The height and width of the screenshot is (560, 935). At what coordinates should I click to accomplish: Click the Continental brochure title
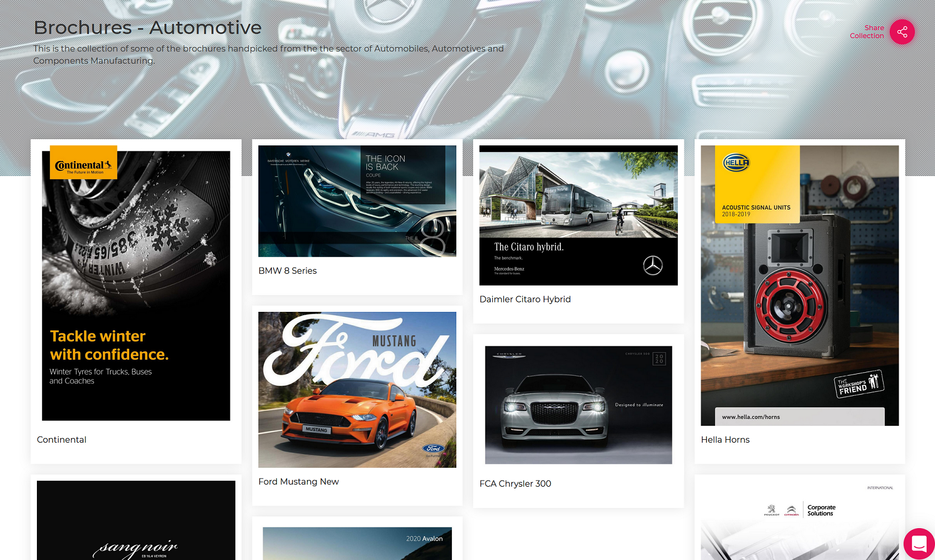[62, 440]
